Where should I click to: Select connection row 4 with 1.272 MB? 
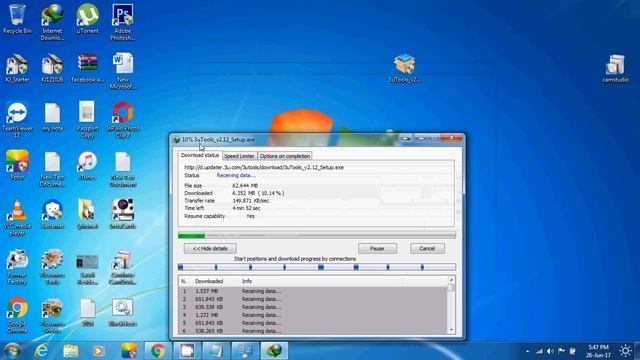[x=313, y=315]
